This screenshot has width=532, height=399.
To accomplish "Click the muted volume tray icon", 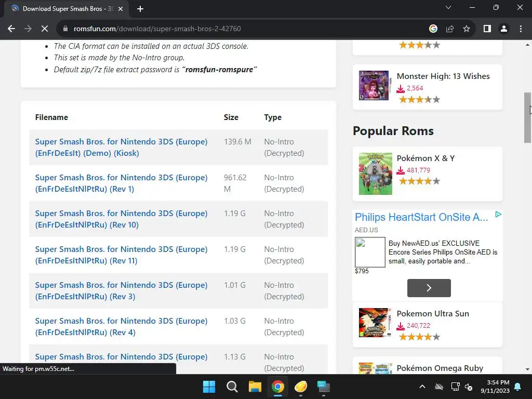I will coord(469,387).
